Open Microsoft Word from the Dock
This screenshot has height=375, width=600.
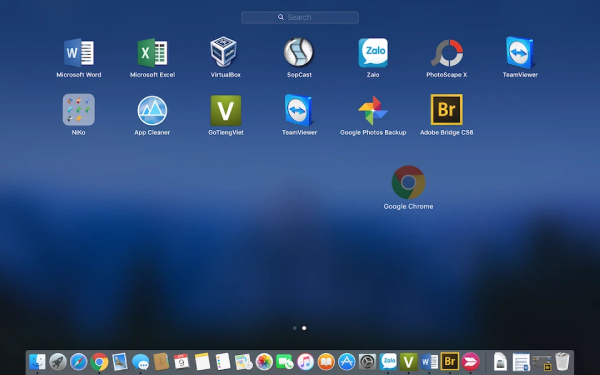click(429, 362)
